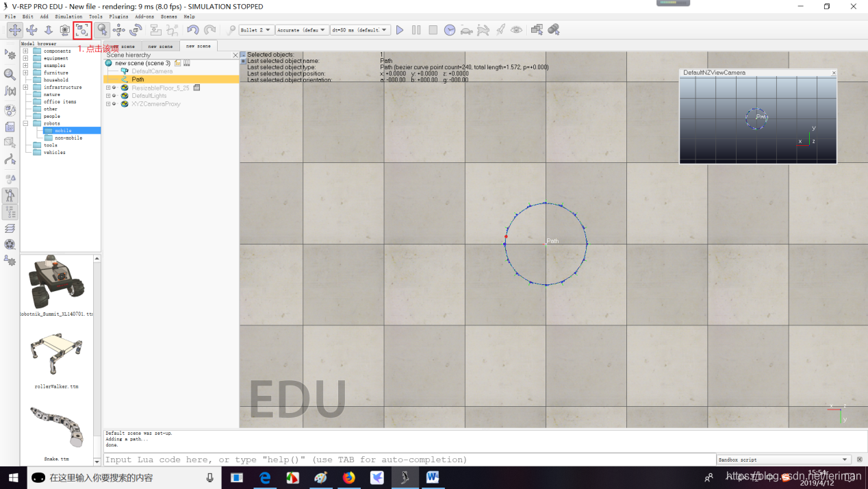The height and width of the screenshot is (489, 868).
Task: Toggle real-time mode clock icon
Action: (x=450, y=30)
